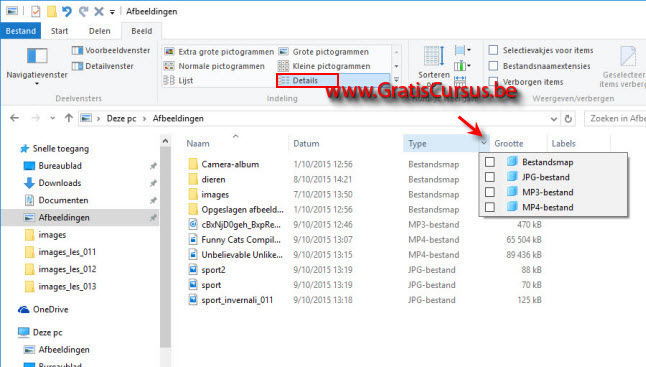Screen dimensions: 646x367
Task: Switch to the Start ribbon tab
Action: pyautogui.click(x=59, y=31)
